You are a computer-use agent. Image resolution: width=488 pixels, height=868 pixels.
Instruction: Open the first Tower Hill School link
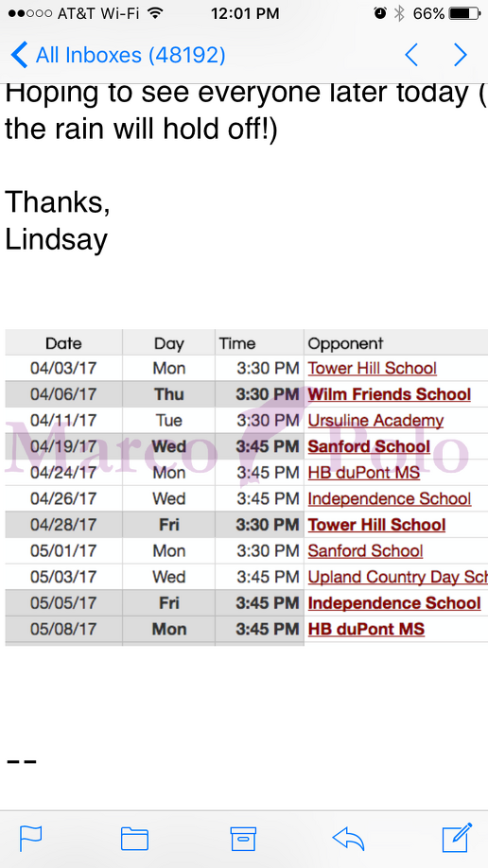click(x=373, y=368)
